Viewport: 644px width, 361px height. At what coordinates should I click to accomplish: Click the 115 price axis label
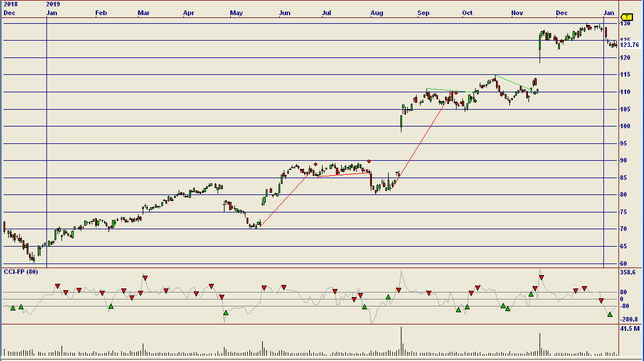pos(625,75)
